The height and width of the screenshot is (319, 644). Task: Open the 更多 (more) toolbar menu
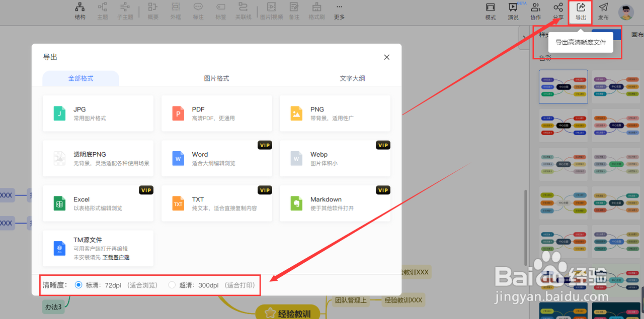point(339,11)
